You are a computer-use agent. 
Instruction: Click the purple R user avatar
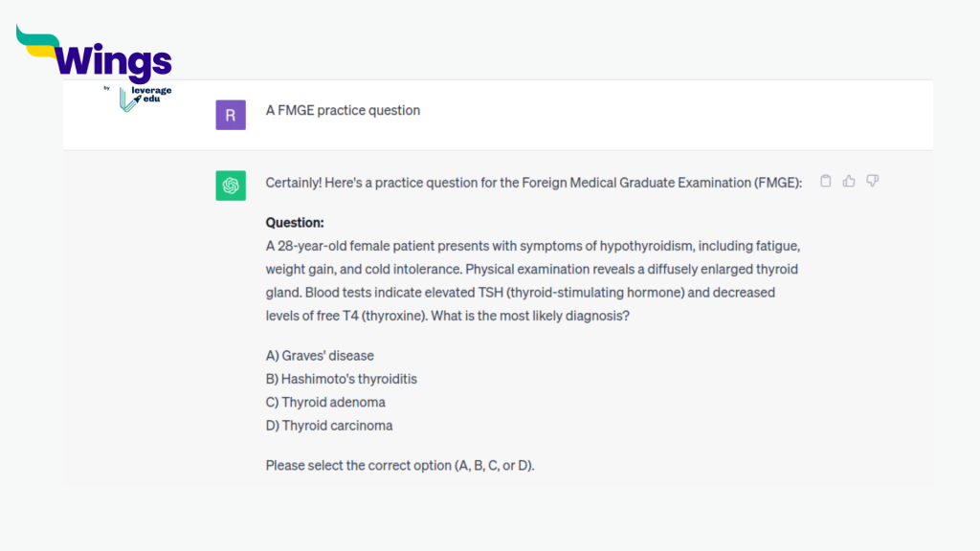[x=230, y=114]
